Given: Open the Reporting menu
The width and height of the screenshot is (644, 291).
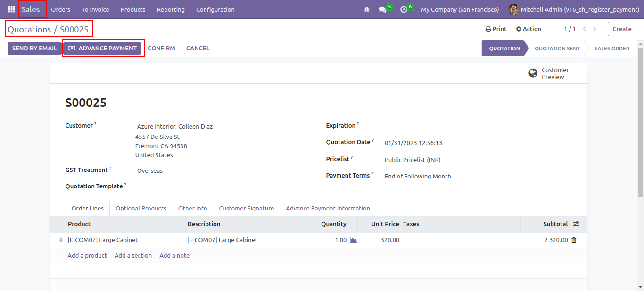Looking at the screenshot, I should [x=171, y=9].
